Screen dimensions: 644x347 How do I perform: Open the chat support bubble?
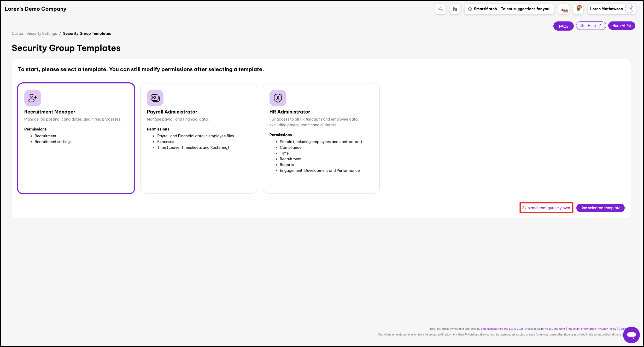(631, 335)
